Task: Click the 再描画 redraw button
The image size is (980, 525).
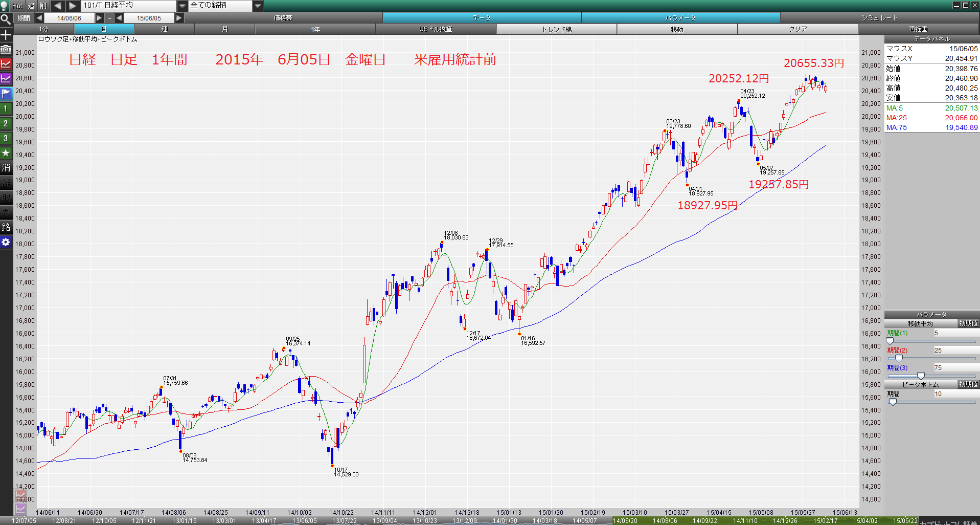Action: click(918, 29)
